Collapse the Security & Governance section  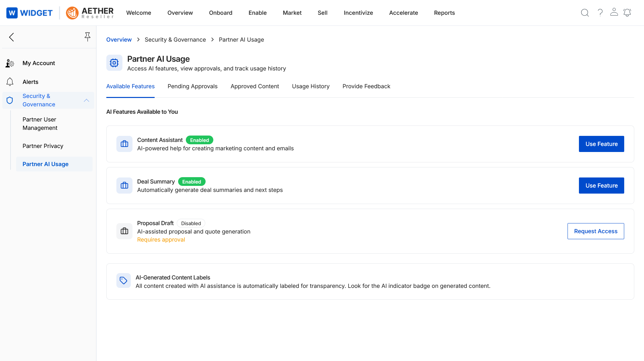coord(87,100)
